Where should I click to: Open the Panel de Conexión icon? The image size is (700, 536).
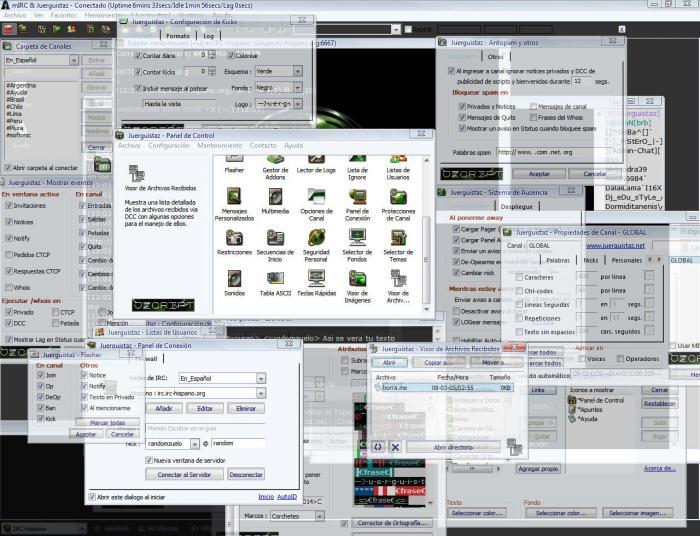pyautogui.click(x=357, y=204)
